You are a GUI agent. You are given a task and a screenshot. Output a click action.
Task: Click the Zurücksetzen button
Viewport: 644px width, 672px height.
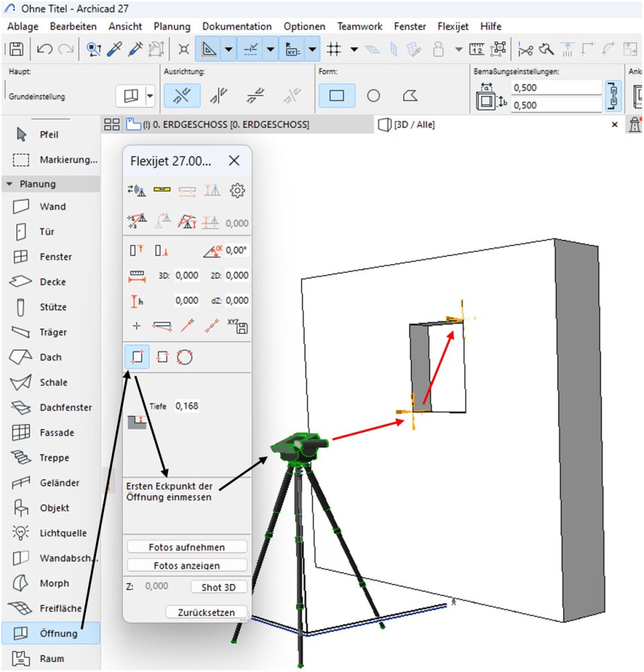206,612
